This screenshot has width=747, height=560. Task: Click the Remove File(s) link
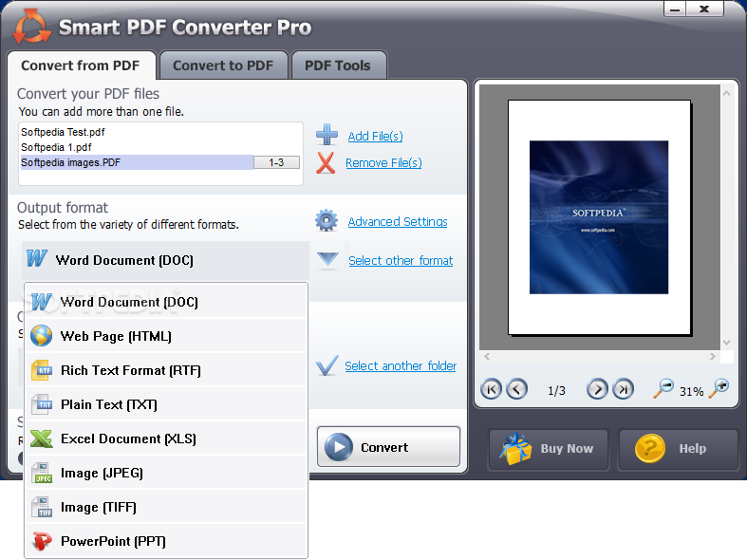384,163
